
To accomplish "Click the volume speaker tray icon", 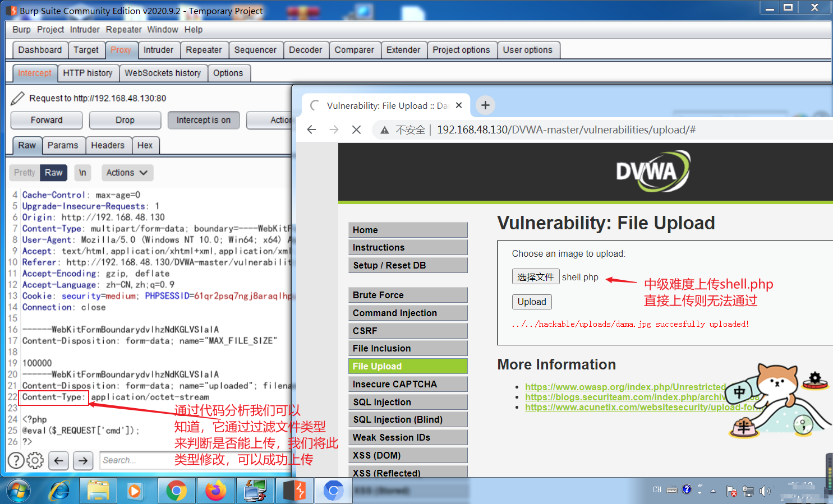I will [765, 491].
